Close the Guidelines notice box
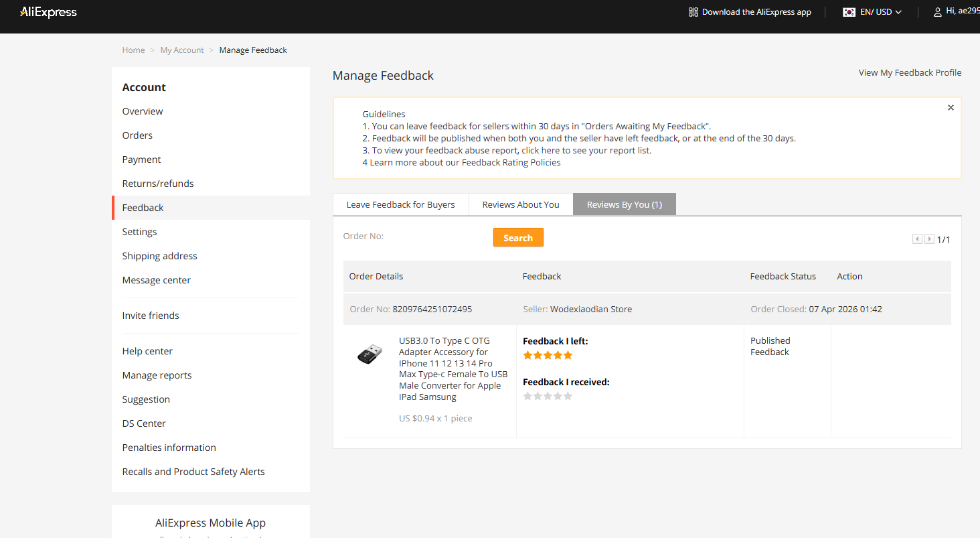The height and width of the screenshot is (538, 980). pyautogui.click(x=951, y=107)
